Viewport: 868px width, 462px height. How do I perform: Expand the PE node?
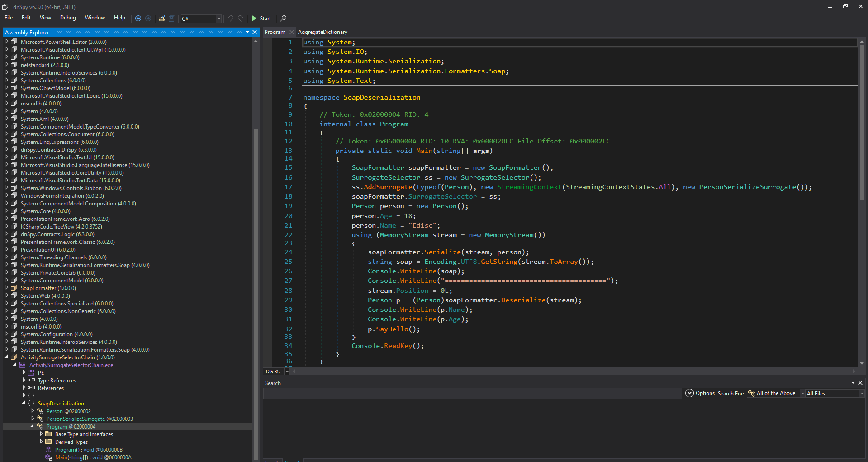pos(24,373)
